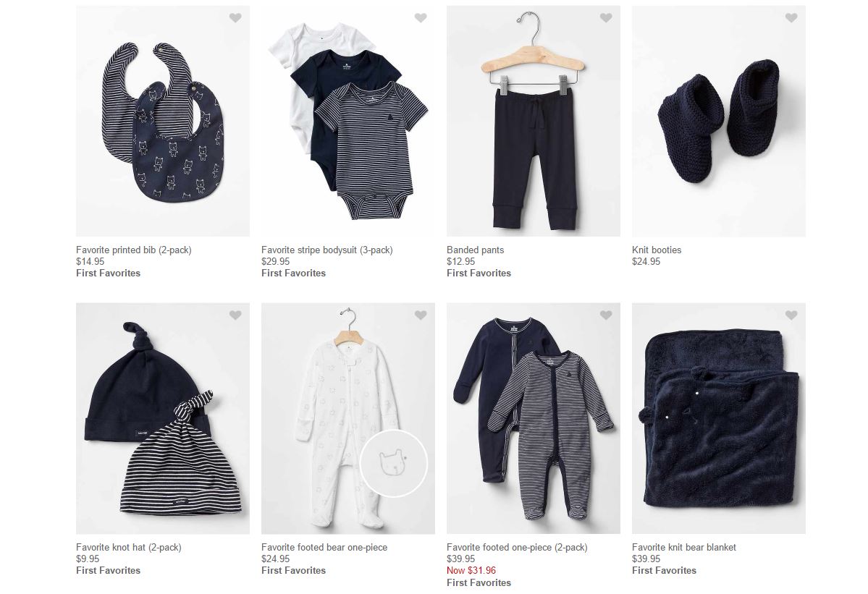Favorite the knot hat 2-pack heart icon
Screen dimensions: 868x594
click(235, 315)
